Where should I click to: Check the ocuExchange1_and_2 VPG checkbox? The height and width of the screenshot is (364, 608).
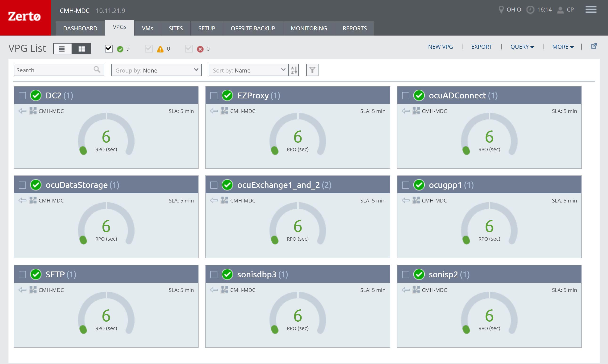(214, 185)
